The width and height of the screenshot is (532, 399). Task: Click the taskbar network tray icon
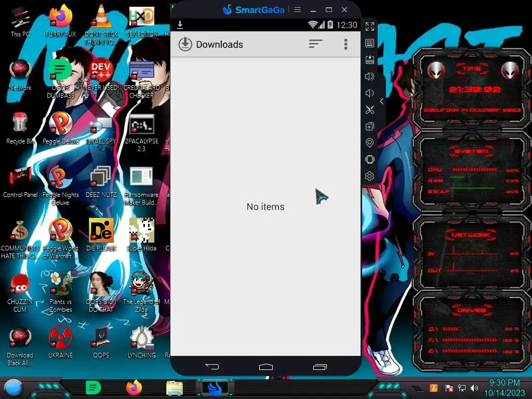[461, 388]
